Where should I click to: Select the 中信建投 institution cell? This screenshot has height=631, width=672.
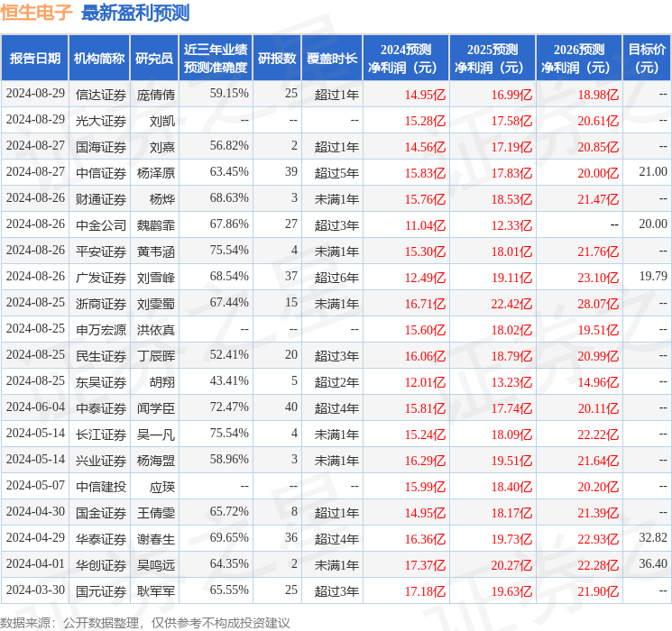point(101,487)
